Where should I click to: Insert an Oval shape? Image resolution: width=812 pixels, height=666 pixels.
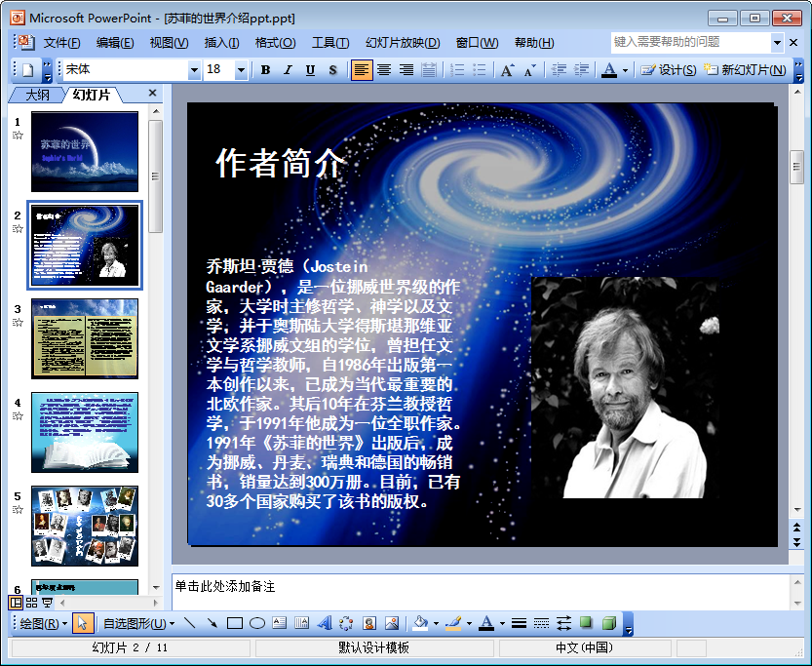pyautogui.click(x=257, y=623)
